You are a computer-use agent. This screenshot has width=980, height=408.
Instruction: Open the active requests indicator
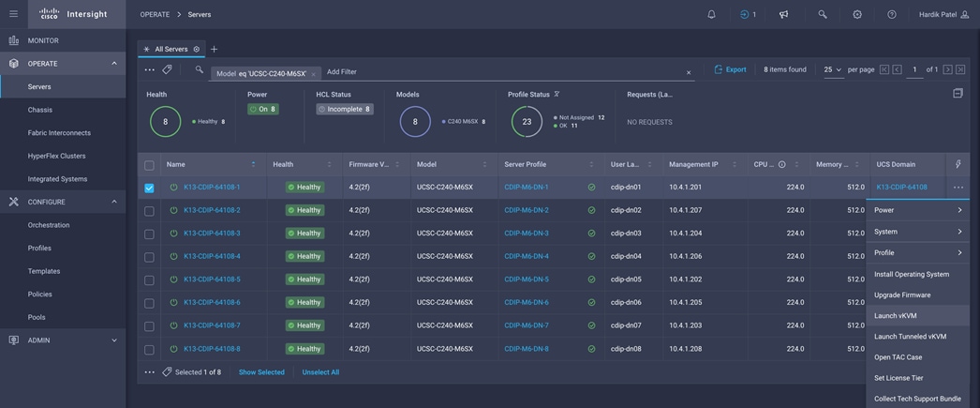tap(748, 14)
